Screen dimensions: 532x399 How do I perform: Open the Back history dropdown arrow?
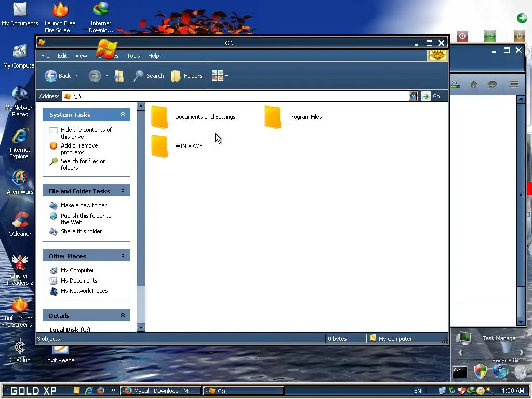(x=77, y=76)
